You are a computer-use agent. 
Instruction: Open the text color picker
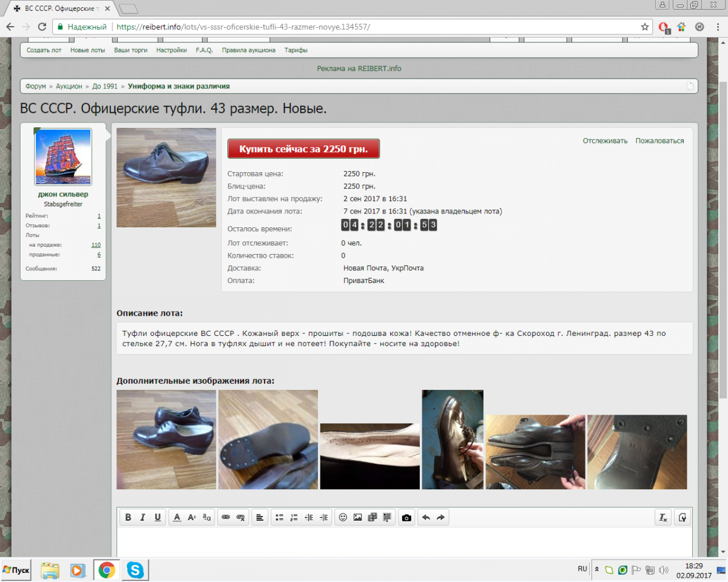177,517
